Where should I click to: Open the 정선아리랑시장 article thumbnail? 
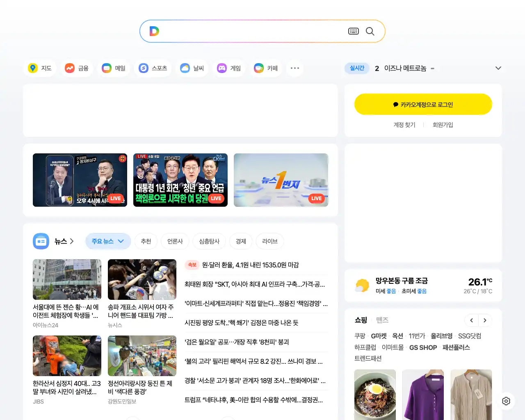click(142, 356)
